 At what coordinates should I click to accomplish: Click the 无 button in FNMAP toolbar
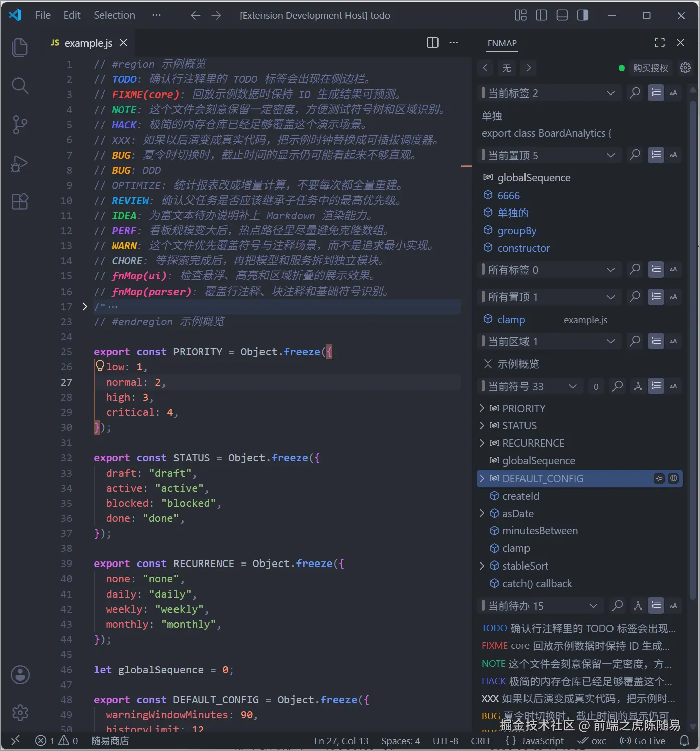(507, 68)
